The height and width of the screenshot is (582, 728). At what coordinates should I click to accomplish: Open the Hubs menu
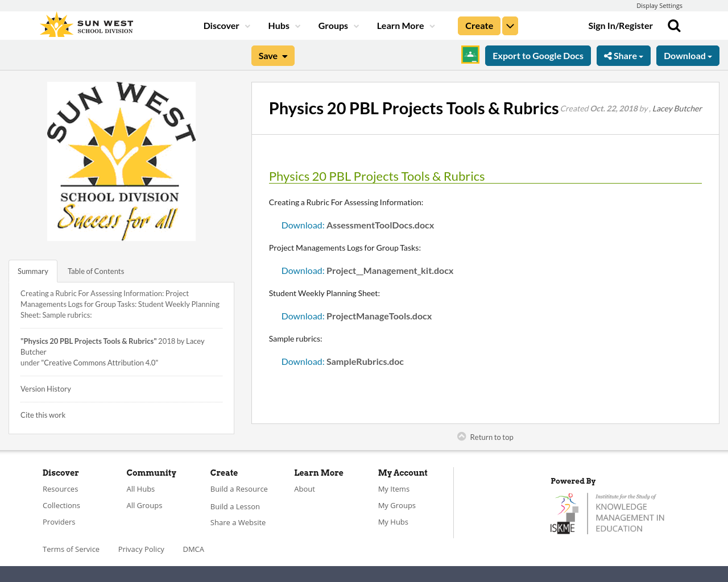pos(283,25)
